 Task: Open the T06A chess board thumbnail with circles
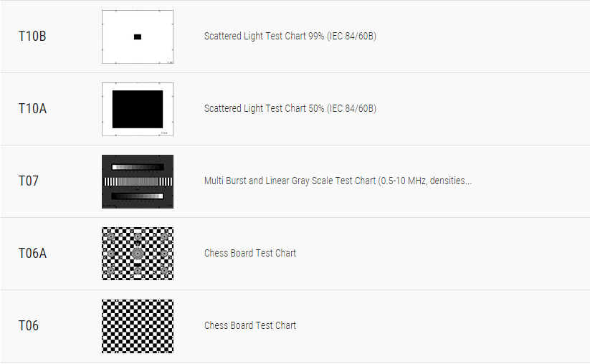(x=138, y=254)
